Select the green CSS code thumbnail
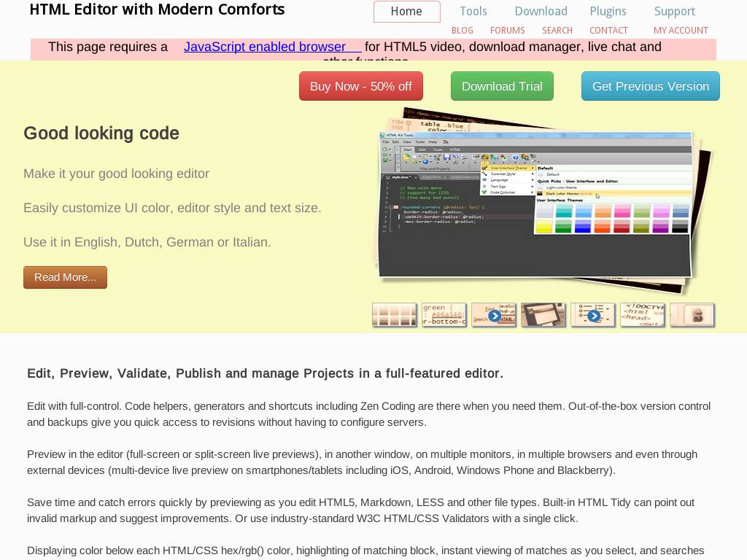The width and height of the screenshot is (747, 560). click(x=444, y=315)
